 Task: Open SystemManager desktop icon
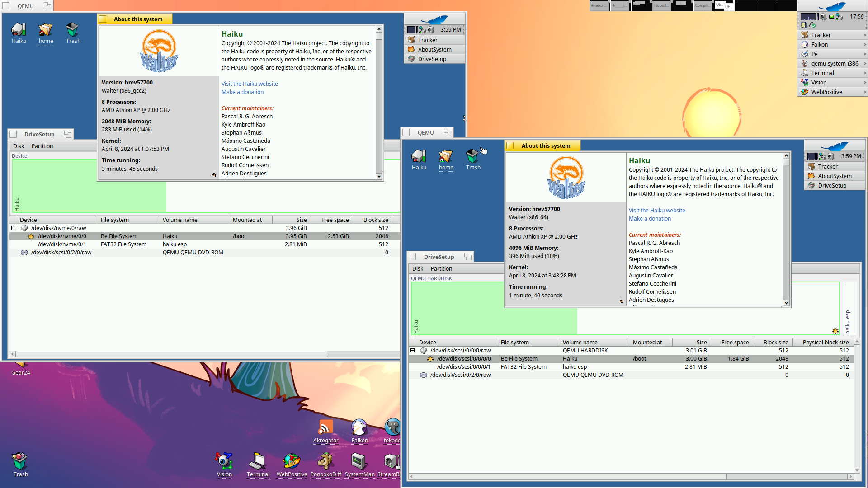click(359, 462)
